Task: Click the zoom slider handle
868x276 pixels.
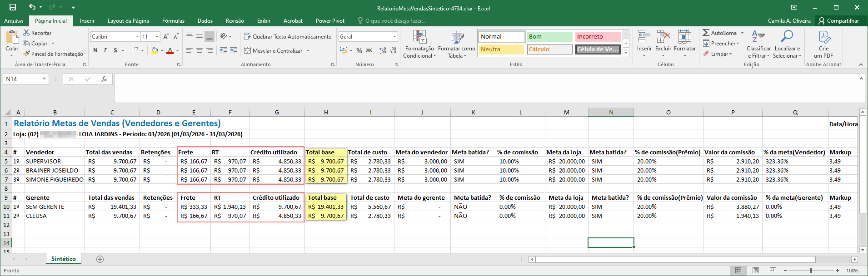Action: (811, 271)
